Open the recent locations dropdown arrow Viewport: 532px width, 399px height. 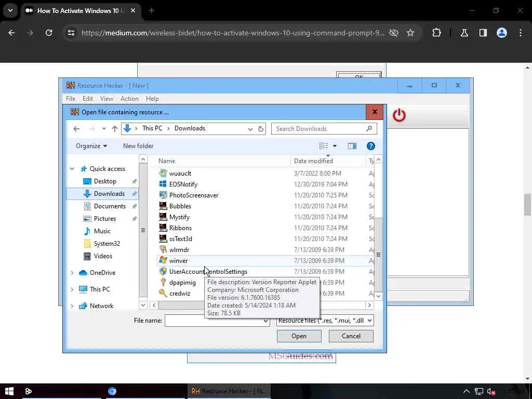(x=104, y=129)
